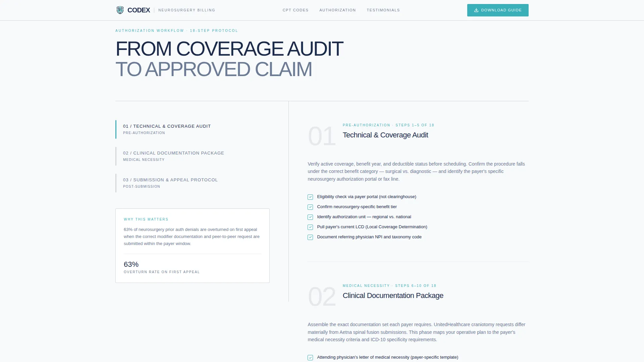Image resolution: width=644 pixels, height=362 pixels.
Task: Click the 'Neurosurgery Billing' header tagline
Action: coord(186,10)
